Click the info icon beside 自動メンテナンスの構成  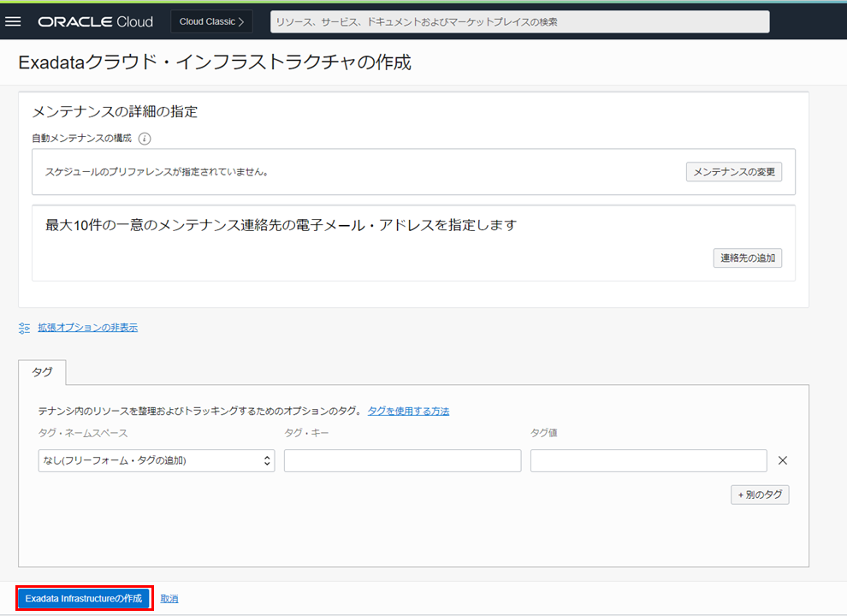tap(145, 139)
